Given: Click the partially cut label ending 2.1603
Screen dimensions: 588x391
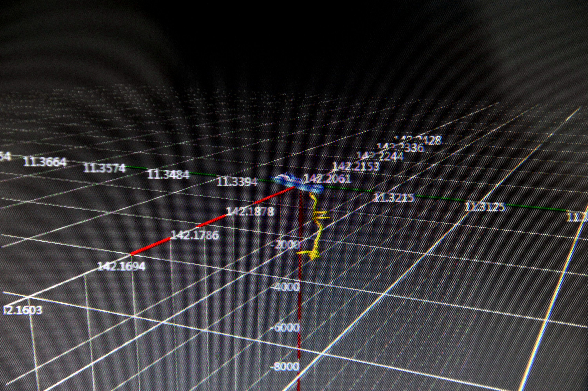Looking at the screenshot, I should [23, 310].
